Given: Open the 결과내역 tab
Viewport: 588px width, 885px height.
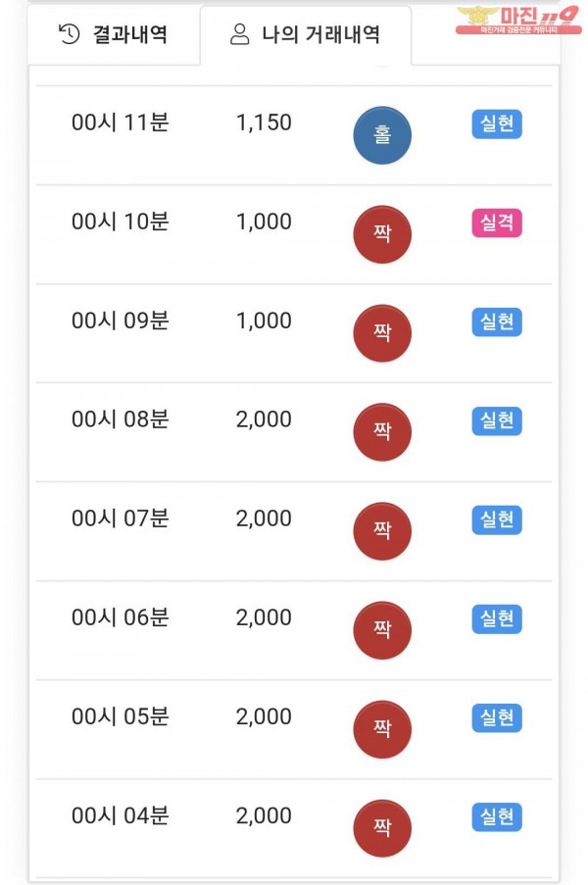Looking at the screenshot, I should click(113, 35).
